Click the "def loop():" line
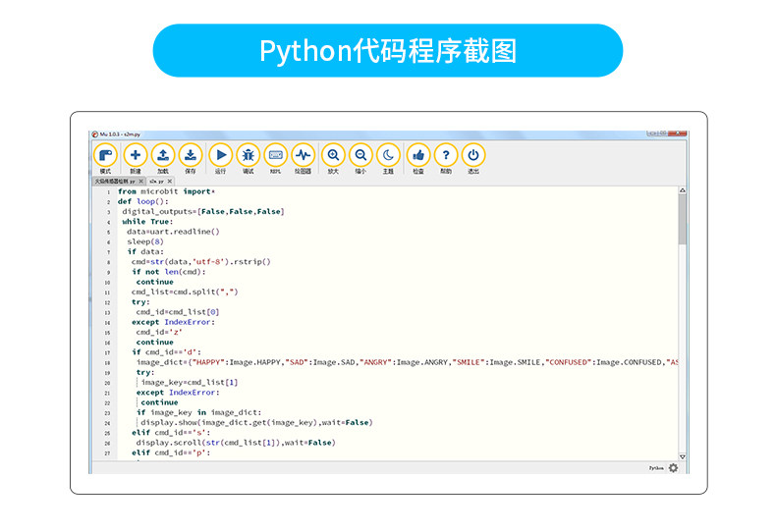The width and height of the screenshot is (776, 532). click(143, 201)
